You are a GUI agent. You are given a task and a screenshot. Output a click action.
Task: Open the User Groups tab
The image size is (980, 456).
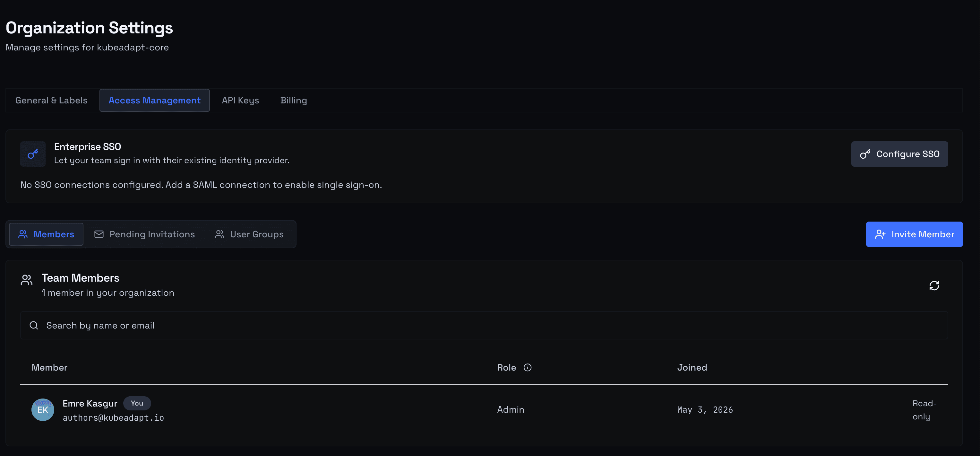coord(250,234)
